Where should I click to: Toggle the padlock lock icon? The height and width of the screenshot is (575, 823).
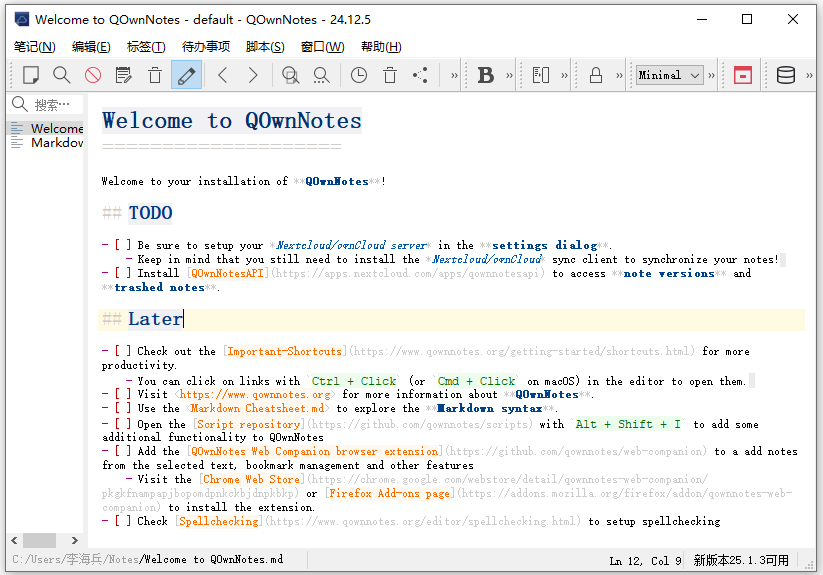pos(596,75)
